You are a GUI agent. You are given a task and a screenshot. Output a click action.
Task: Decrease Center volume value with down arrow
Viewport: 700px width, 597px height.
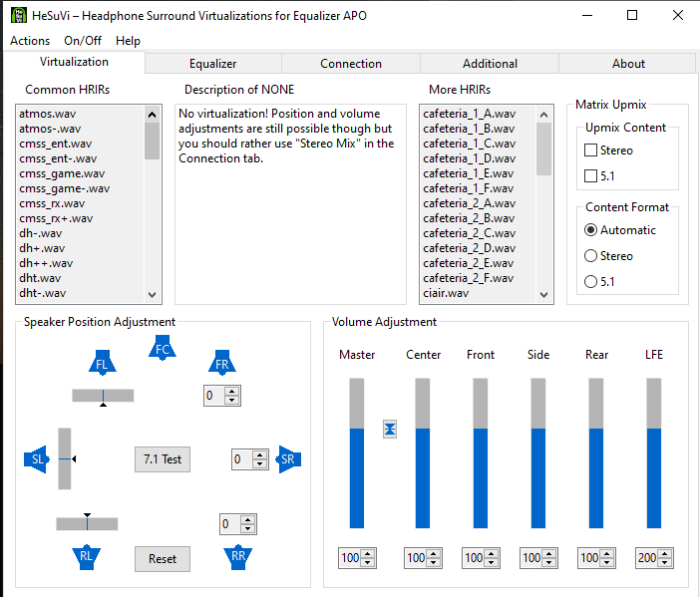point(434,562)
